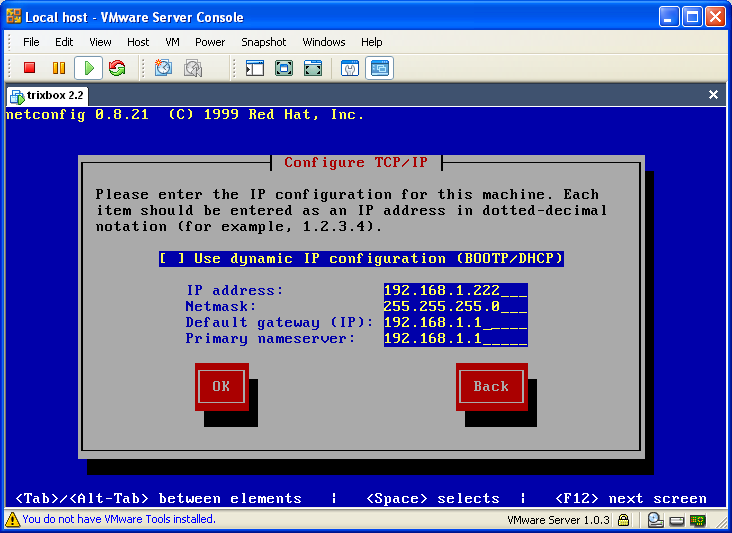Click the green Power On play icon
The width and height of the screenshot is (732, 533).
coord(88,68)
